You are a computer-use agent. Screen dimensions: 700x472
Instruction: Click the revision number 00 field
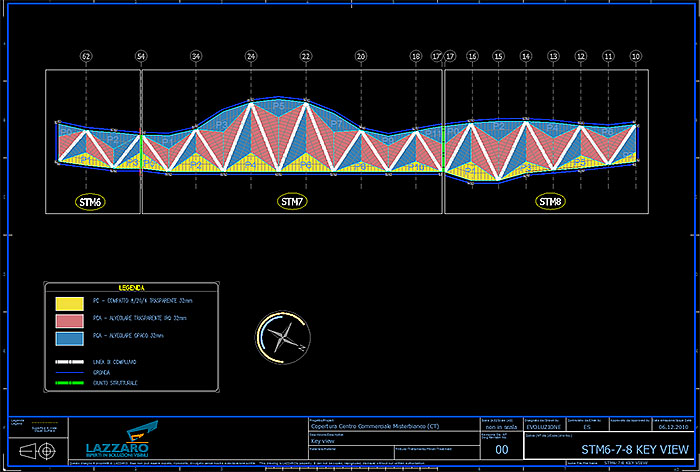502,451
